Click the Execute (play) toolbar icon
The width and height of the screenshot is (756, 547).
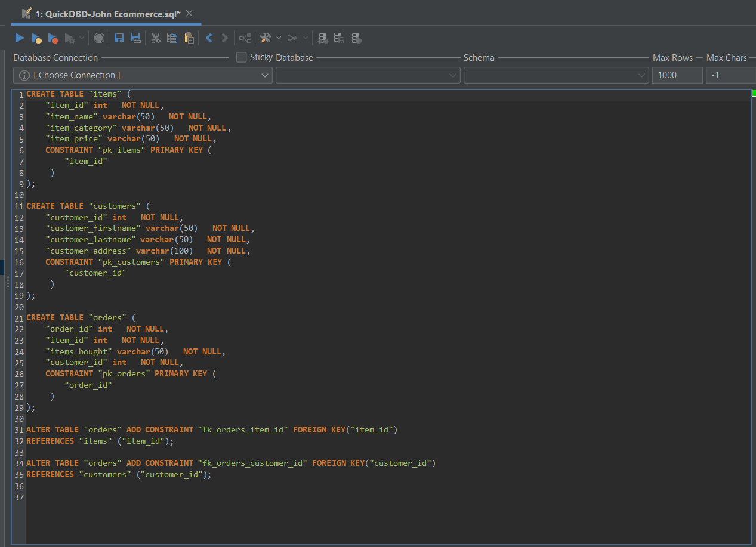point(20,38)
